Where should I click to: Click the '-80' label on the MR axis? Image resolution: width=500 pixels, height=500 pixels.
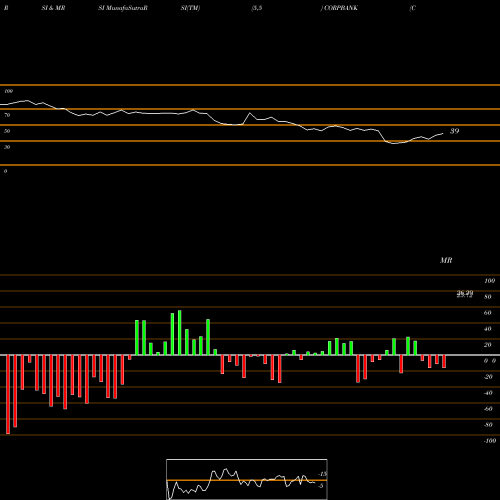tap(488, 425)
